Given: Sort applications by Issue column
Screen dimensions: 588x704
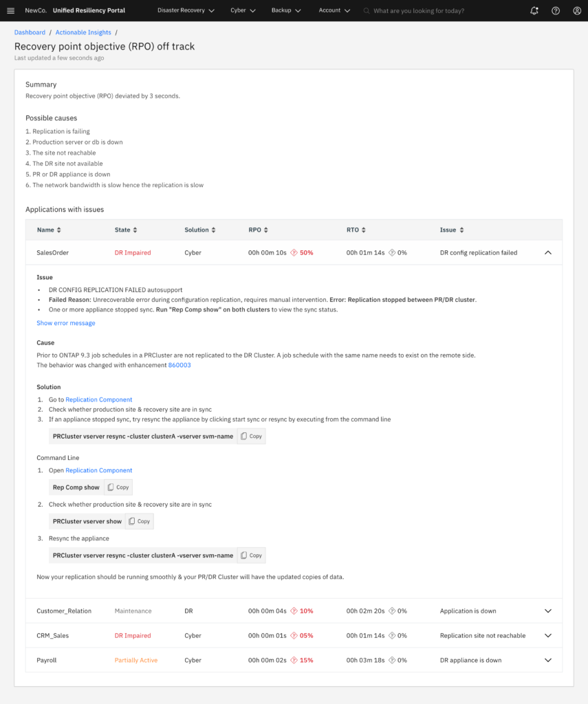Looking at the screenshot, I should pos(452,230).
